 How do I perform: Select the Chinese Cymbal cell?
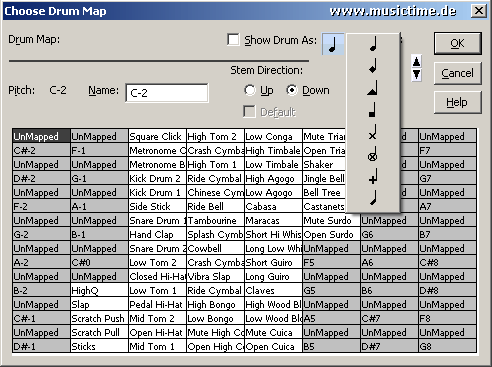pyautogui.click(x=215, y=192)
